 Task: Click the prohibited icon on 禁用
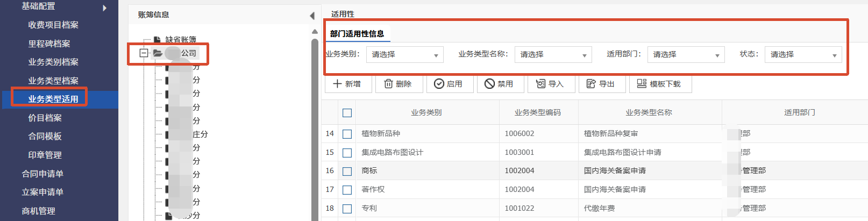click(x=489, y=83)
